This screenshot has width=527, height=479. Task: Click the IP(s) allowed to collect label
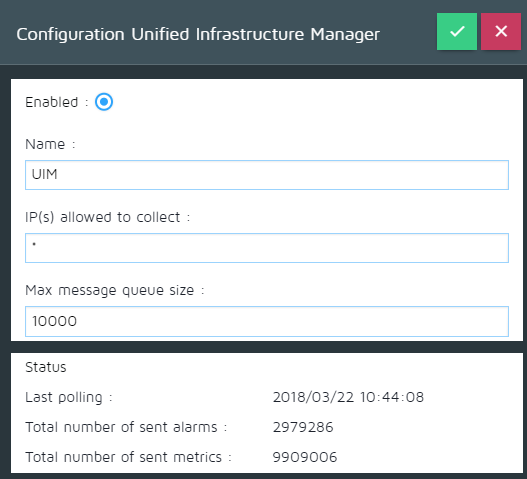[103, 217]
